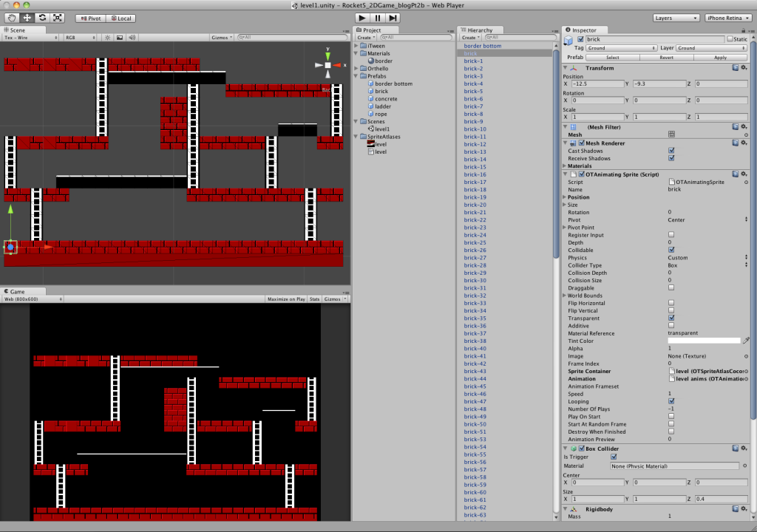The height and width of the screenshot is (532, 757).
Task: Toggle Transparent checkbox
Action: [671, 318]
